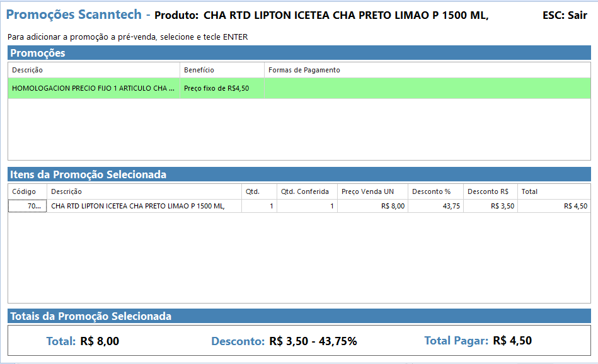Select the Preço fixo de R$4,50 benefit cell
Screen dimensions: 598x364
pyautogui.click(x=217, y=88)
